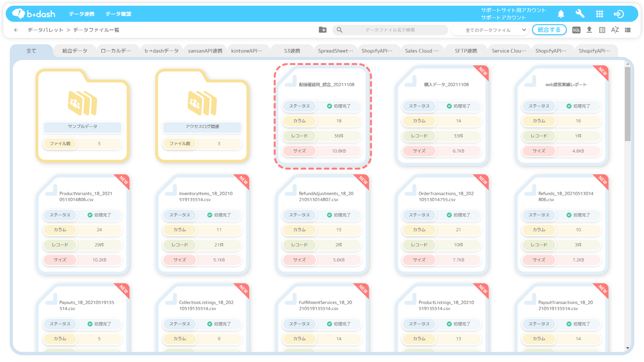Switch to the S3連携 tab
The image size is (644, 362).
[x=292, y=51]
